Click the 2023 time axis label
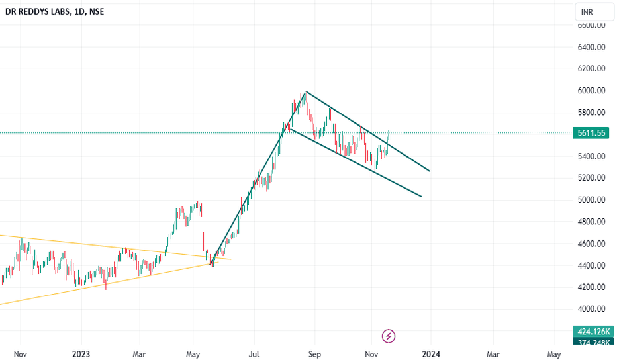The width and height of the screenshot is (617, 364). click(x=81, y=354)
